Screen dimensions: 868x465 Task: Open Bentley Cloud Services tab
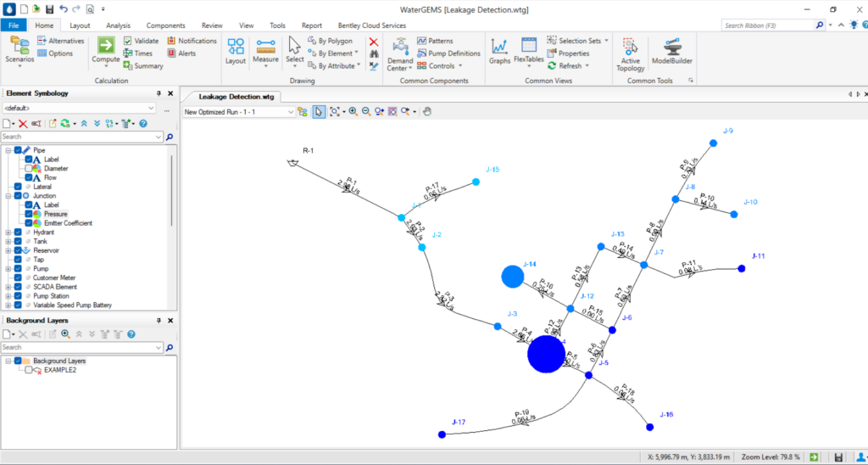[x=371, y=25]
